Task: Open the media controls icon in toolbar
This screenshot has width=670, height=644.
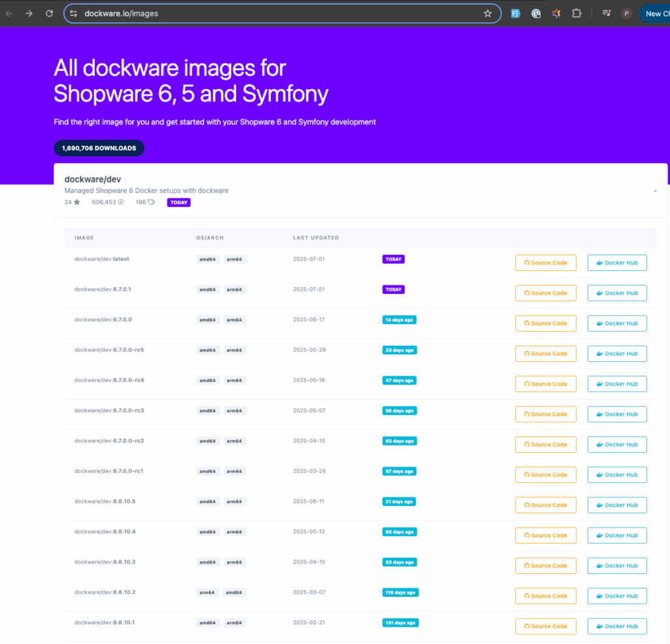Action: (607, 13)
